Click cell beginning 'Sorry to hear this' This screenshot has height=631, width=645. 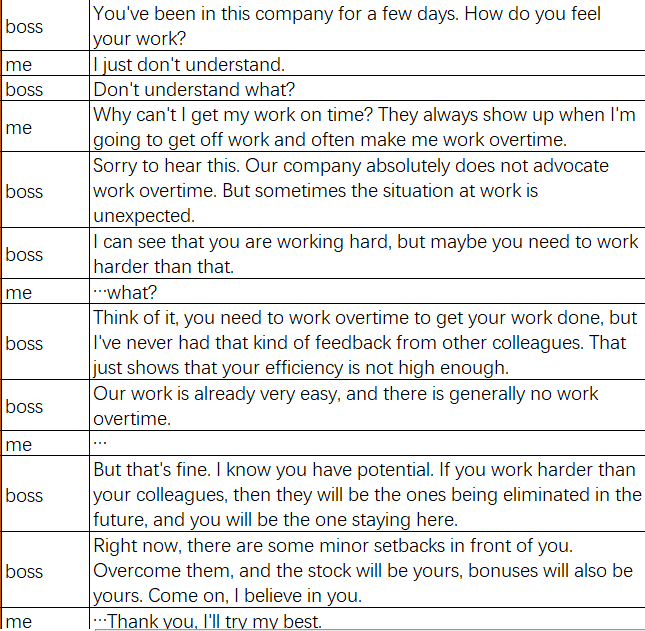tap(367, 190)
